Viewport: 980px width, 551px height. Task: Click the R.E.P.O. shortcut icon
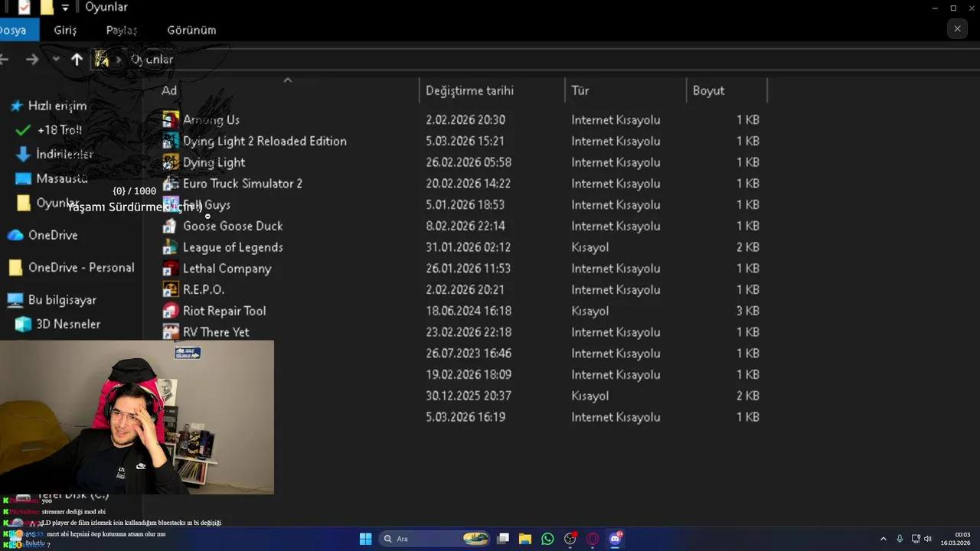(x=171, y=290)
